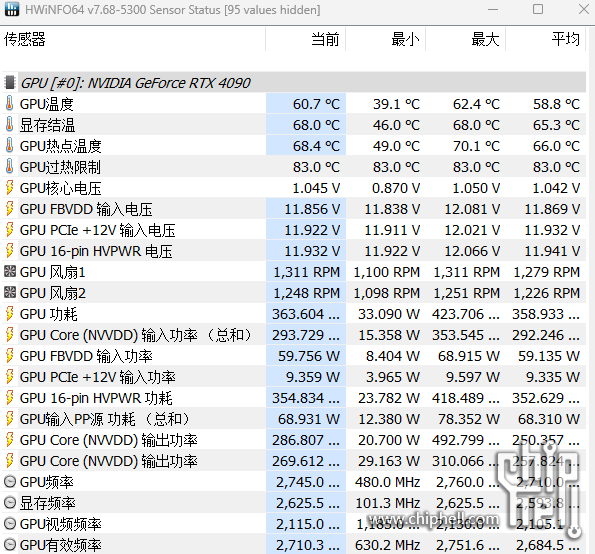
Task: Select the GPU 风扇2 sensor row
Action: click(294, 293)
